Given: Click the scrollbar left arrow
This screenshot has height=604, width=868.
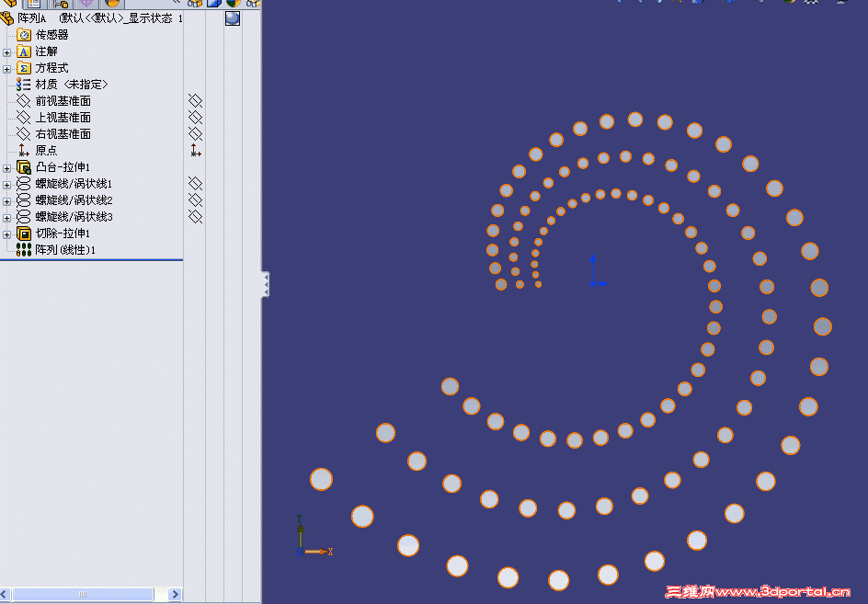Looking at the screenshot, I should tap(5, 595).
